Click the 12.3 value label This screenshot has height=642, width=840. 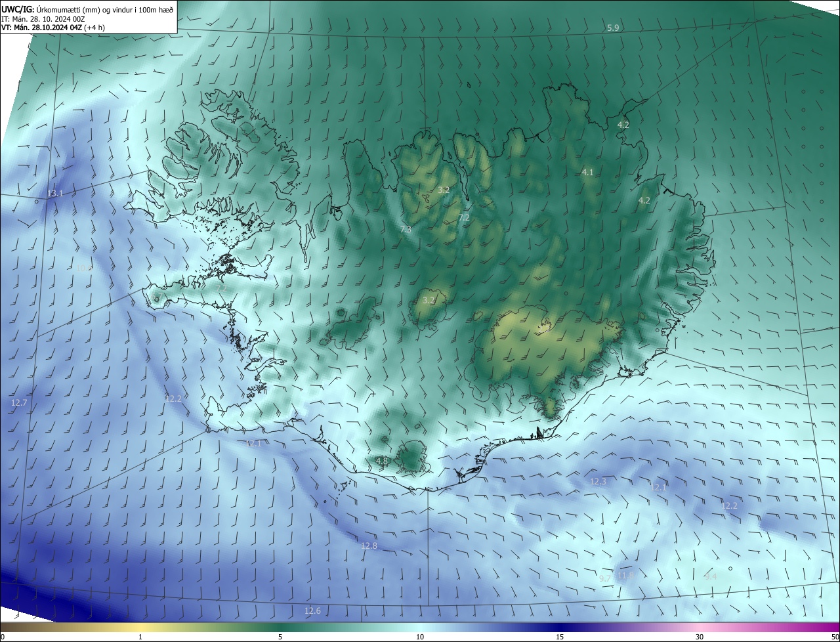[598, 482]
